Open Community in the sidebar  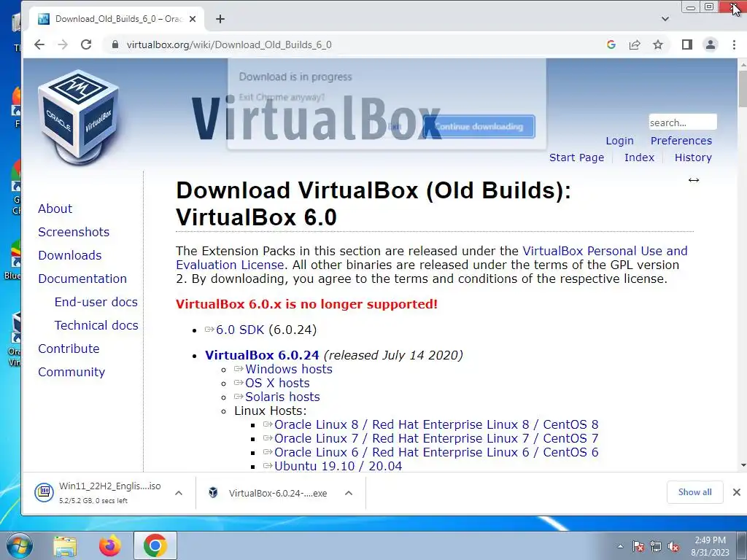(x=71, y=372)
